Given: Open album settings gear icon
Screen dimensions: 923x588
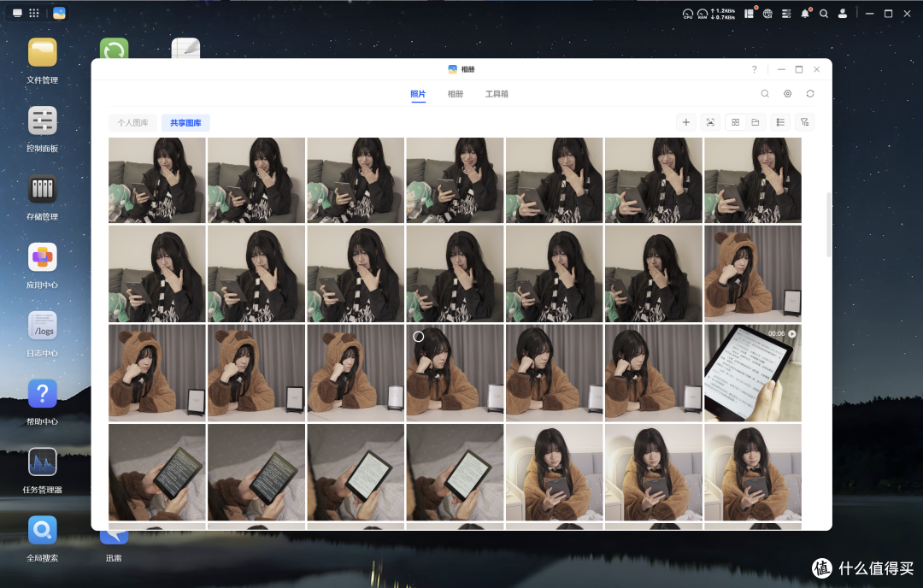Looking at the screenshot, I should coord(788,94).
